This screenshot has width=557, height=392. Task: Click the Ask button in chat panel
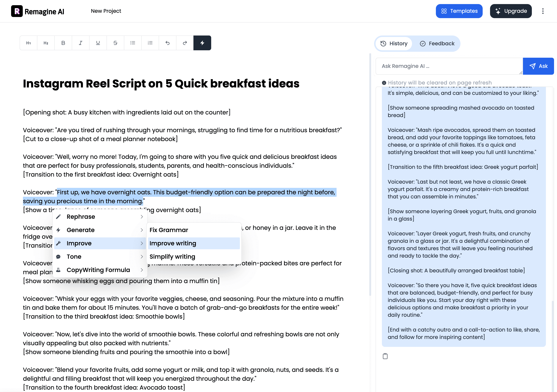coord(538,66)
